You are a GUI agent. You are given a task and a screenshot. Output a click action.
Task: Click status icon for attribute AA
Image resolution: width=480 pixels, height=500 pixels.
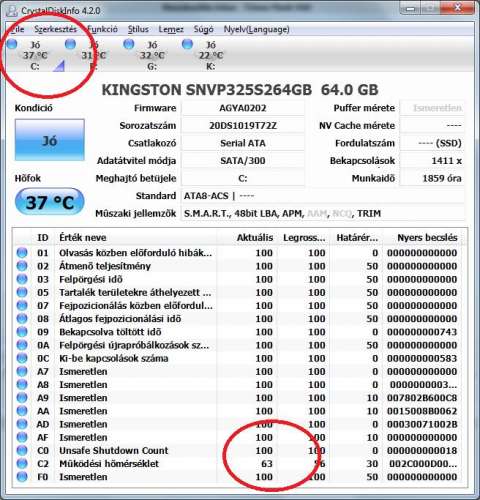[x=22, y=411]
